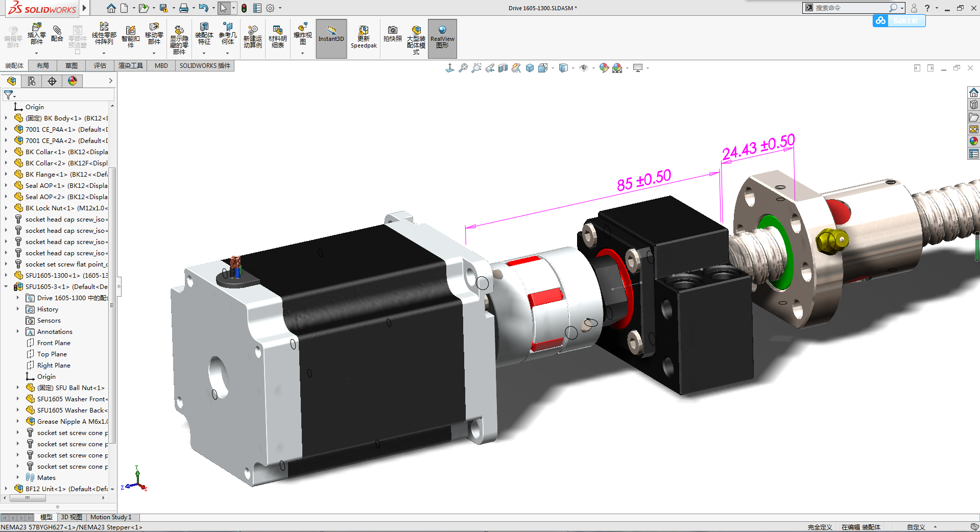Open Exploded View (爆炸视图) dropdown arrow
This screenshot has width=980, height=532.
coord(302,53)
